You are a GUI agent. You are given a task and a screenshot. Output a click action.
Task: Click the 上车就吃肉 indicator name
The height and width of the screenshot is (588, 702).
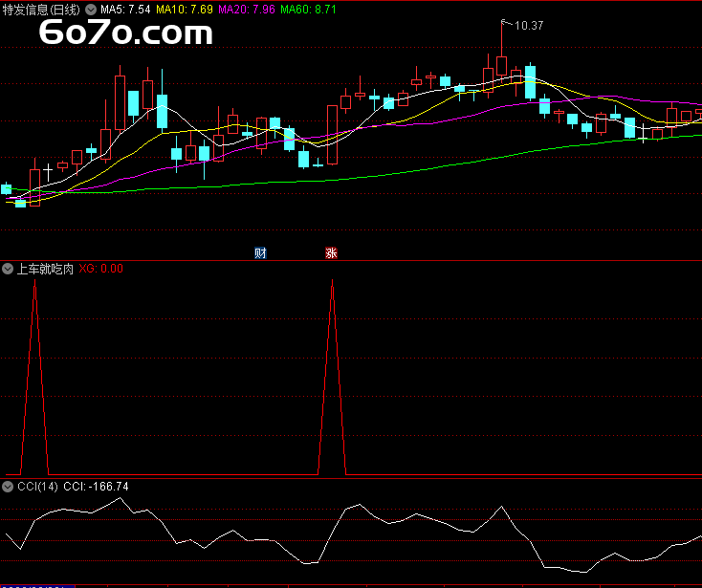pos(45,269)
